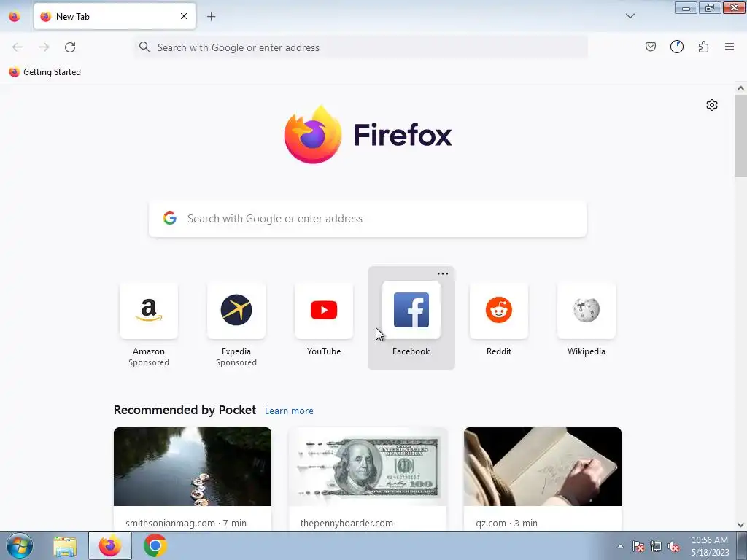
Task: Go forward with the forward arrow
Action: click(x=44, y=47)
